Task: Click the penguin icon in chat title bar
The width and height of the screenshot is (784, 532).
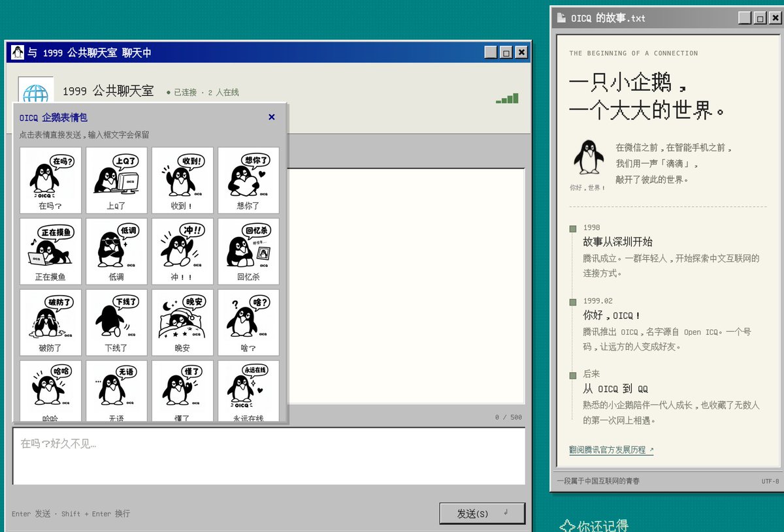Action: click(x=18, y=52)
